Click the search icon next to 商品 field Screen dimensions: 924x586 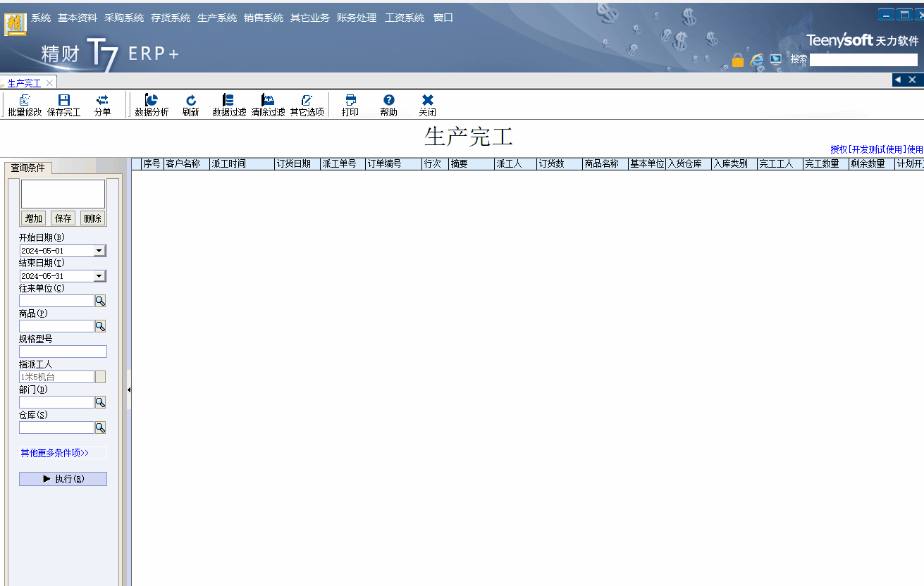coord(100,326)
